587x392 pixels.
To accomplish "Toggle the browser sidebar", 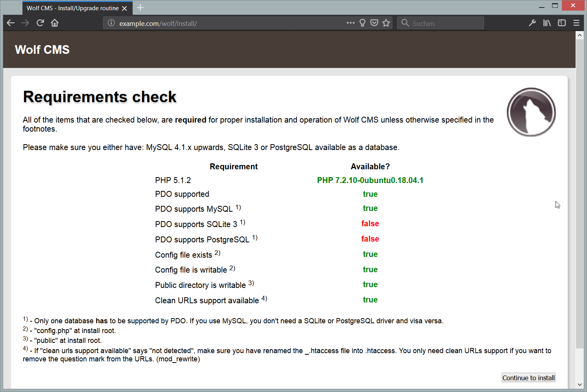I will coord(562,23).
